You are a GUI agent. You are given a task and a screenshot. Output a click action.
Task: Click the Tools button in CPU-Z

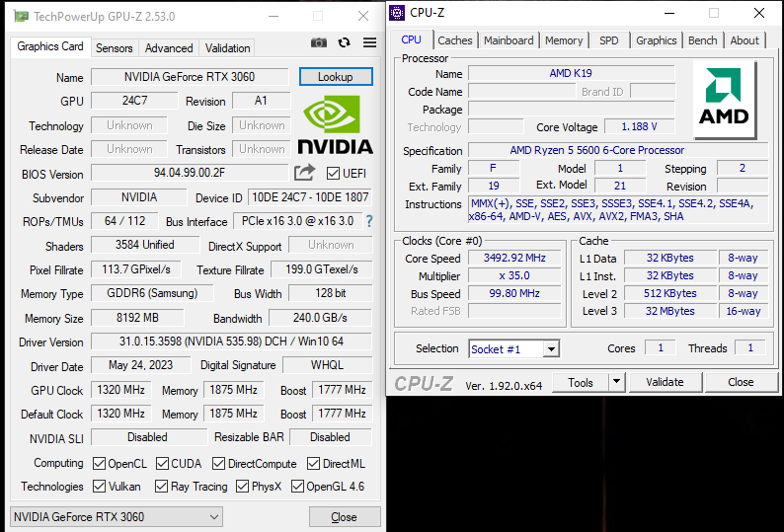coord(581,382)
